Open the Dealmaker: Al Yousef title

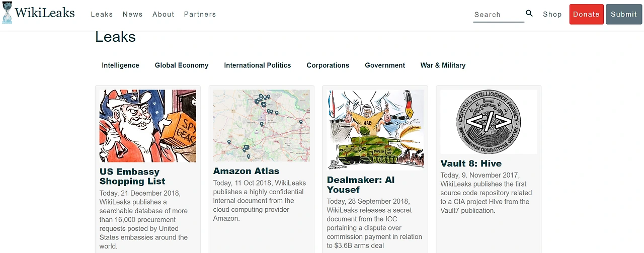tap(361, 185)
